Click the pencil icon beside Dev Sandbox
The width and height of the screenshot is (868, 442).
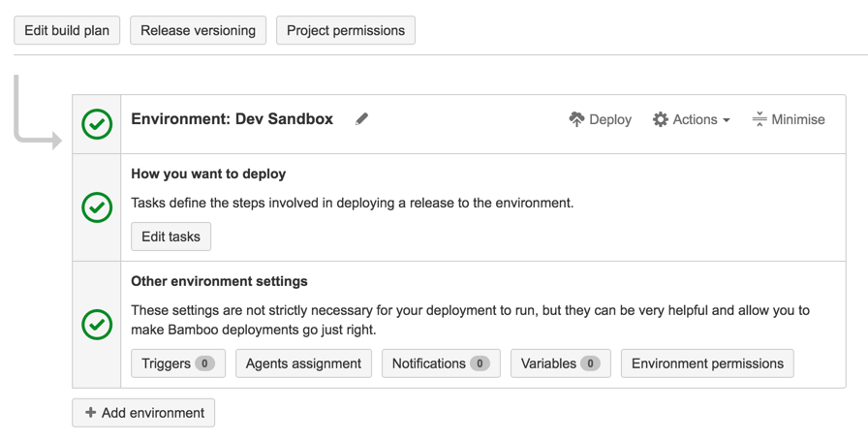click(361, 119)
